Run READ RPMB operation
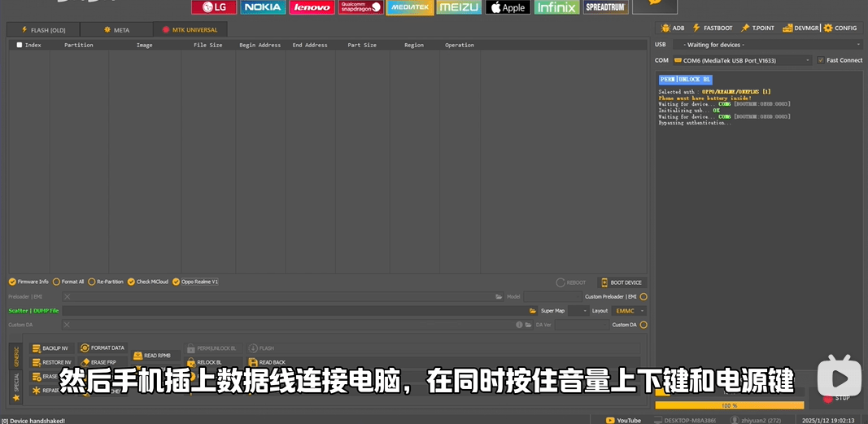The image size is (868, 424). (156, 356)
